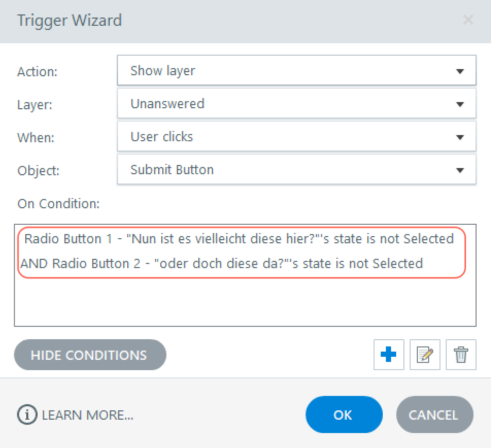Delete the condition using the trash icon
The image size is (491, 448).
coord(461,355)
